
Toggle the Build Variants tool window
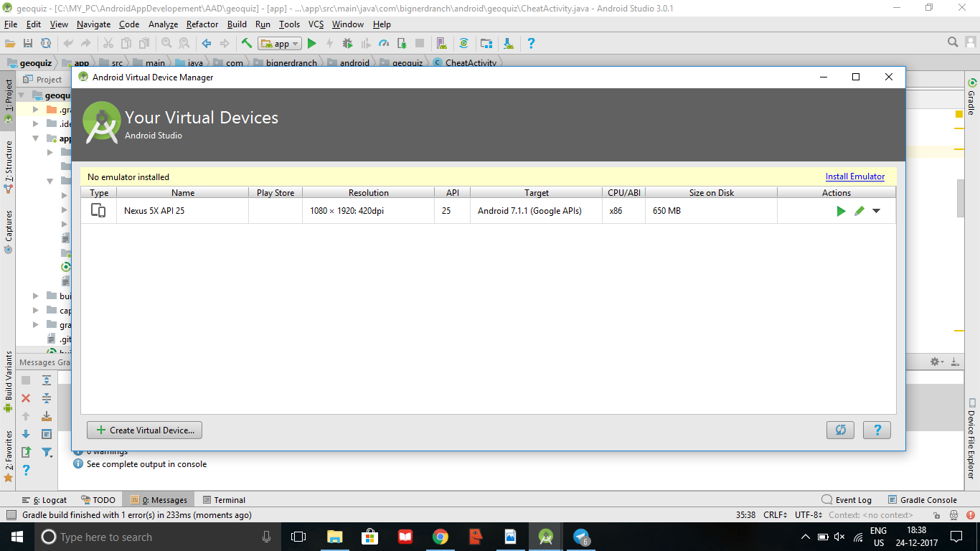(9, 382)
